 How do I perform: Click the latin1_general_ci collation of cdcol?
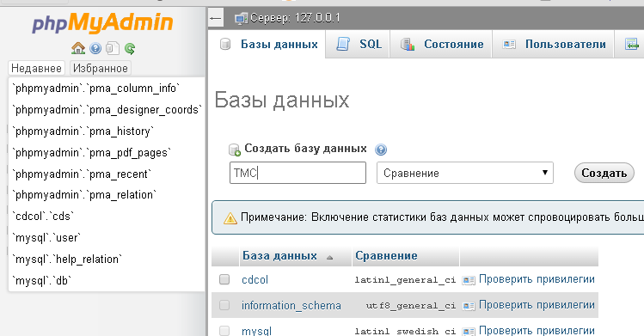point(405,280)
